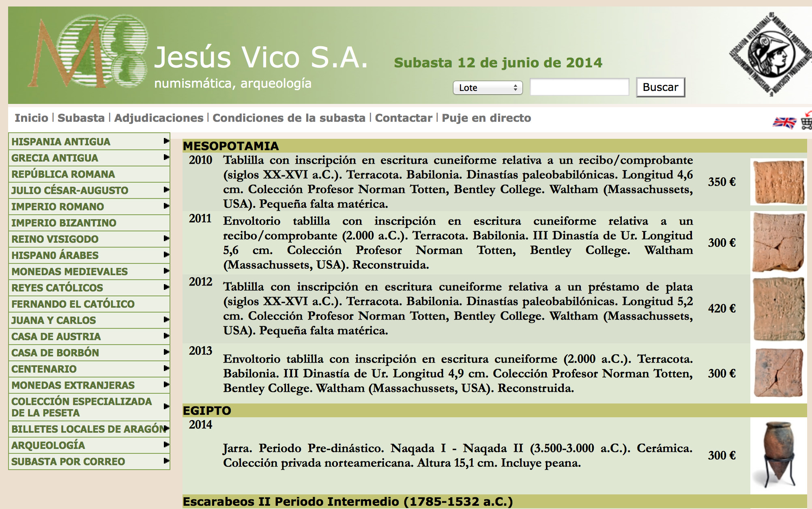
Task: Expand the HISPANO ÁRABES arrow
Action: click(166, 254)
